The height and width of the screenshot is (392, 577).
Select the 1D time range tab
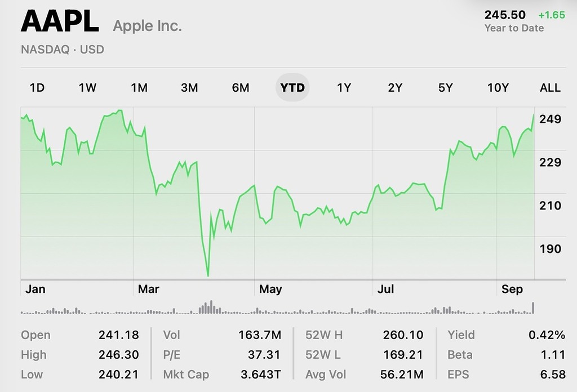tap(37, 87)
